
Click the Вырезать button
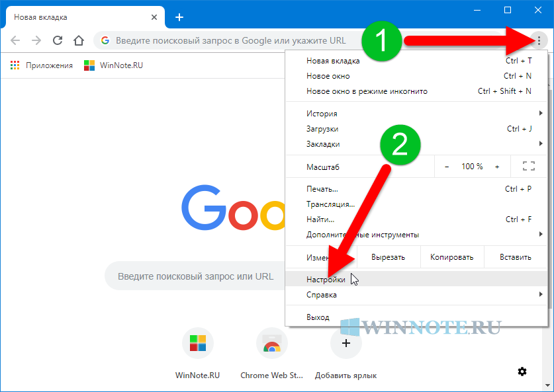(389, 257)
